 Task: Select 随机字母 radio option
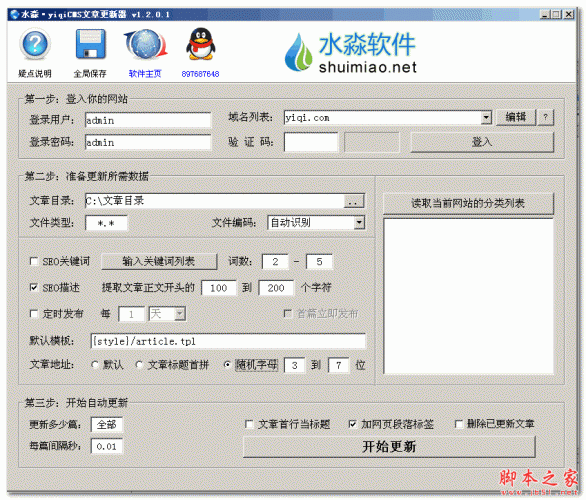[227, 365]
